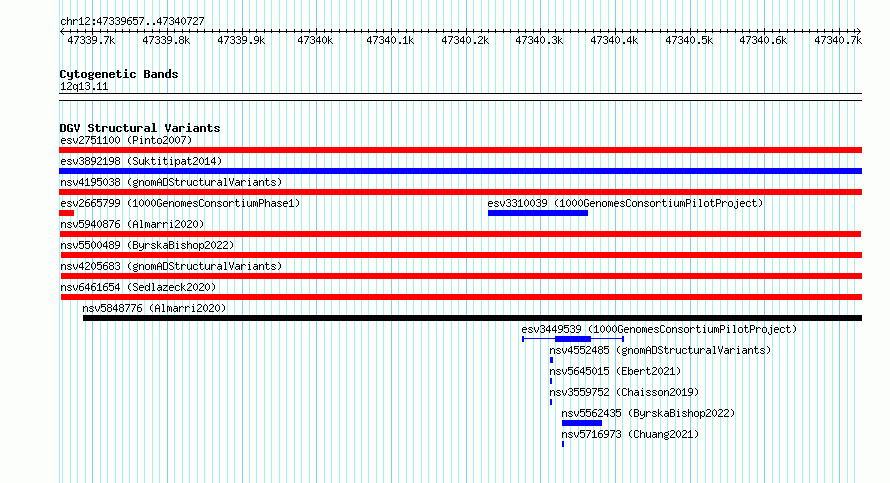Click the nsv5848776 (Almarri2020) label
This screenshot has width=890, height=483.
click(154, 308)
